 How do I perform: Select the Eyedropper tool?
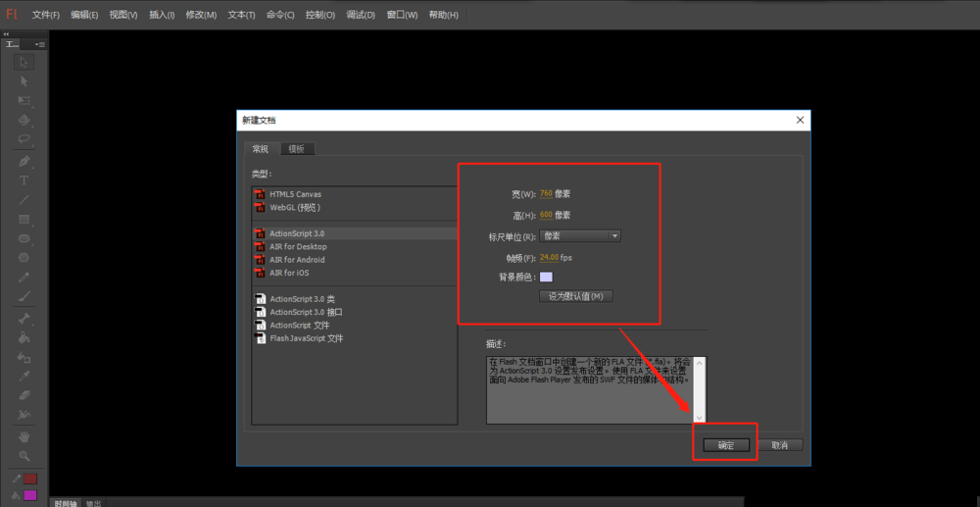point(24,377)
